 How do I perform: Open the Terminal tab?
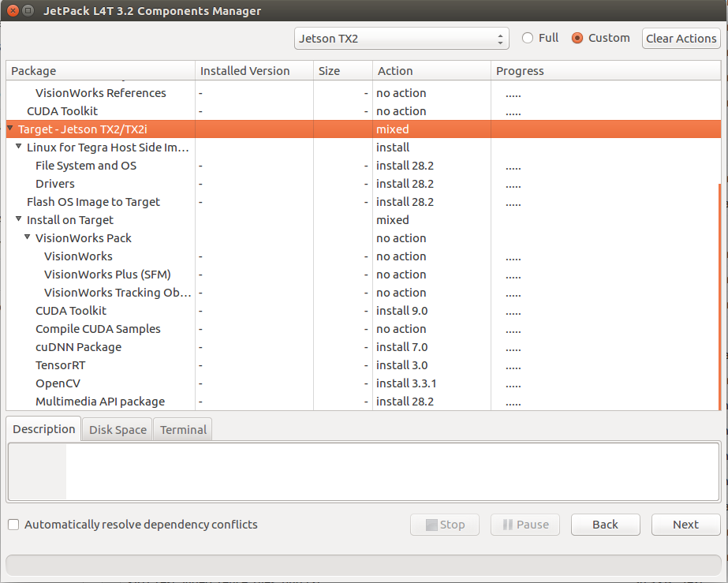(x=183, y=430)
